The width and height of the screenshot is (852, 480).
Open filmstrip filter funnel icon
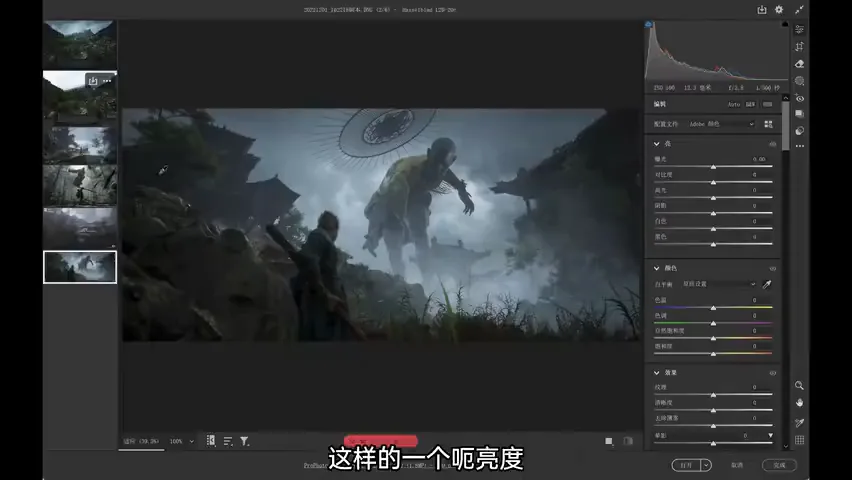(245, 441)
